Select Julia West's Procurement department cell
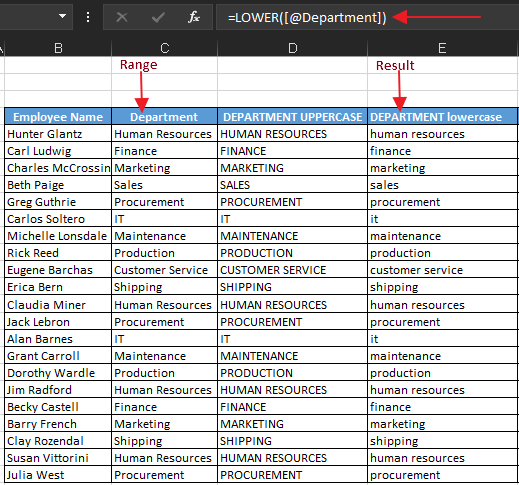This screenshot has width=519, height=485. tap(164, 475)
